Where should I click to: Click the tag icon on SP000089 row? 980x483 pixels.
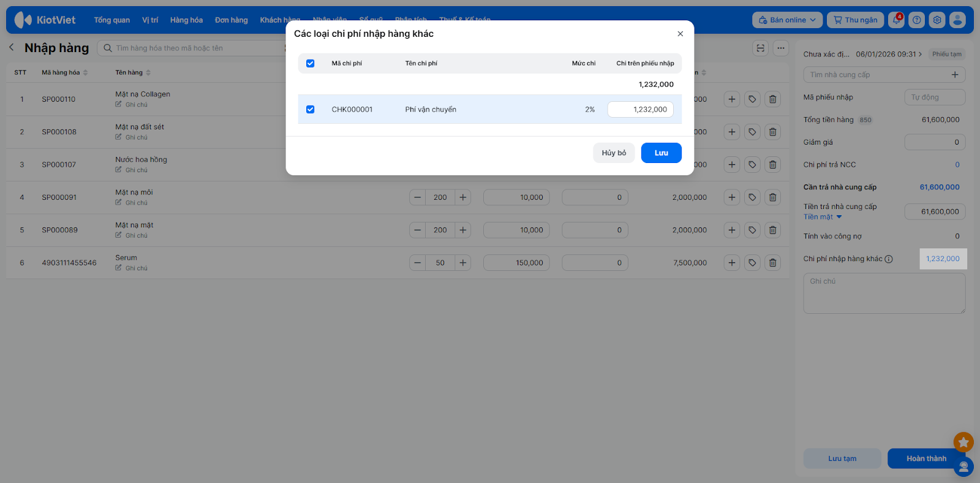(x=752, y=230)
